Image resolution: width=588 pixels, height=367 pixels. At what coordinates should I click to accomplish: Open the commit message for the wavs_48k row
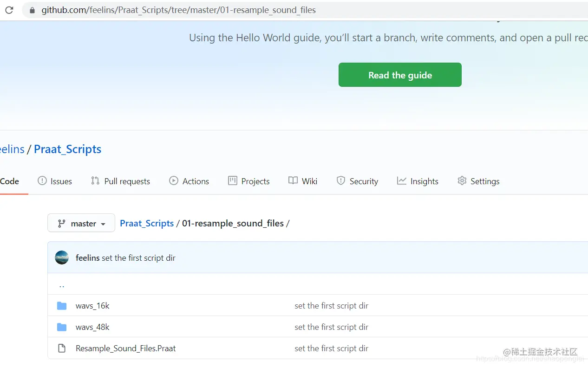pos(331,327)
